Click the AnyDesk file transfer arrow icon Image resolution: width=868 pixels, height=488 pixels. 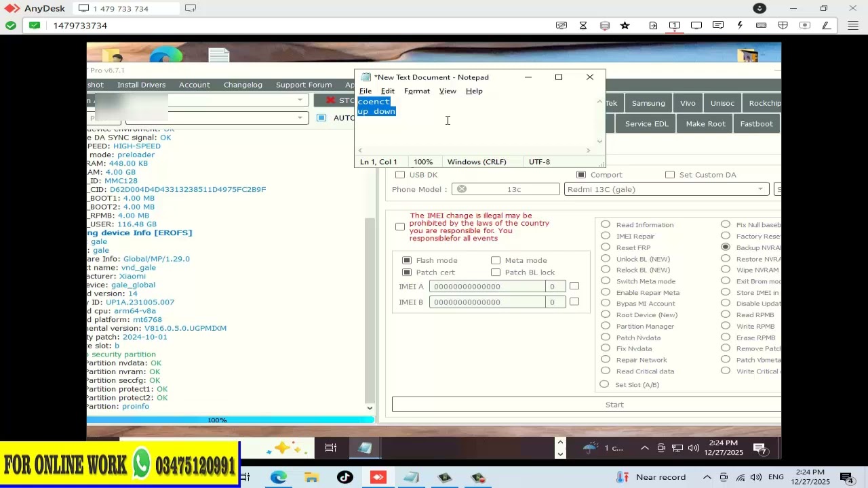click(653, 26)
